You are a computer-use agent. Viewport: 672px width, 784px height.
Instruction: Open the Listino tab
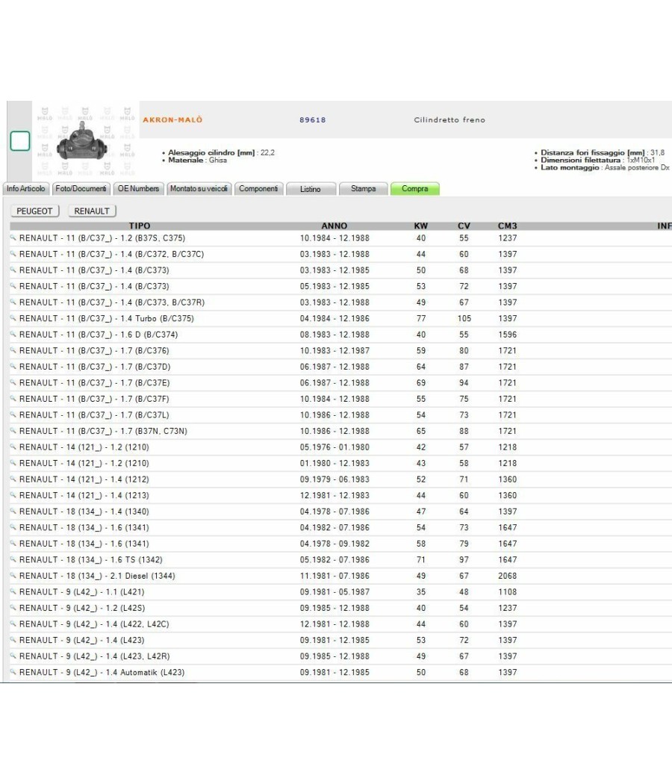(x=311, y=189)
